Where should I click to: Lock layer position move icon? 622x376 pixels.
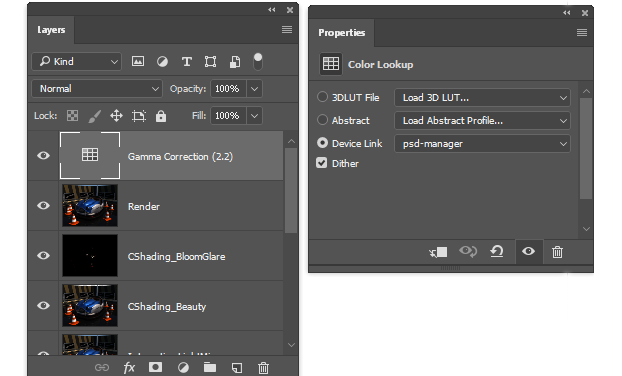click(116, 116)
